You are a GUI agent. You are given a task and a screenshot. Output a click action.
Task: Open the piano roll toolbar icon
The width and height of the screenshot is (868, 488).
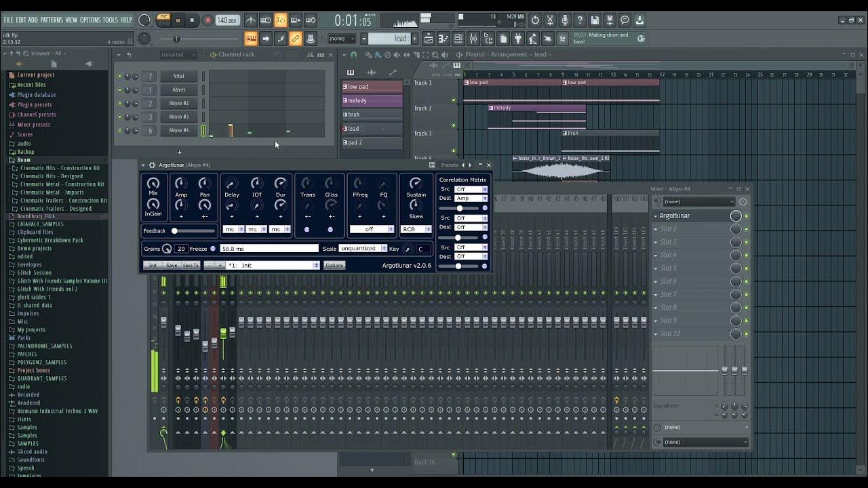(x=443, y=39)
